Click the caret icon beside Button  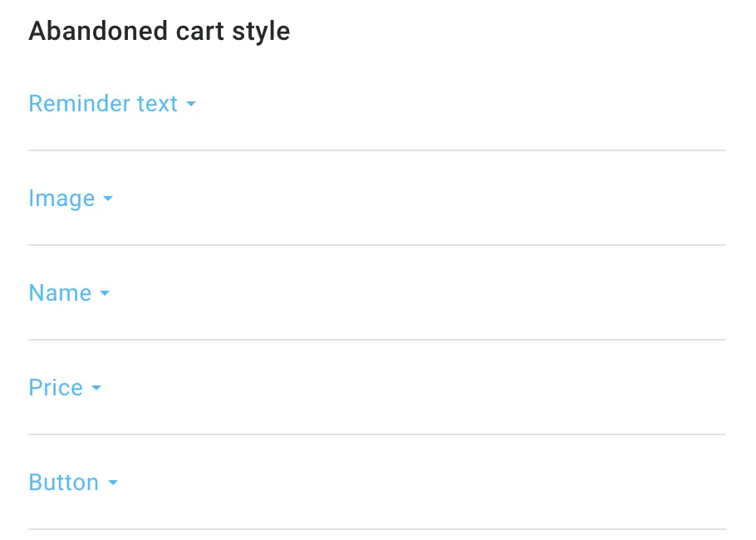[x=113, y=482]
